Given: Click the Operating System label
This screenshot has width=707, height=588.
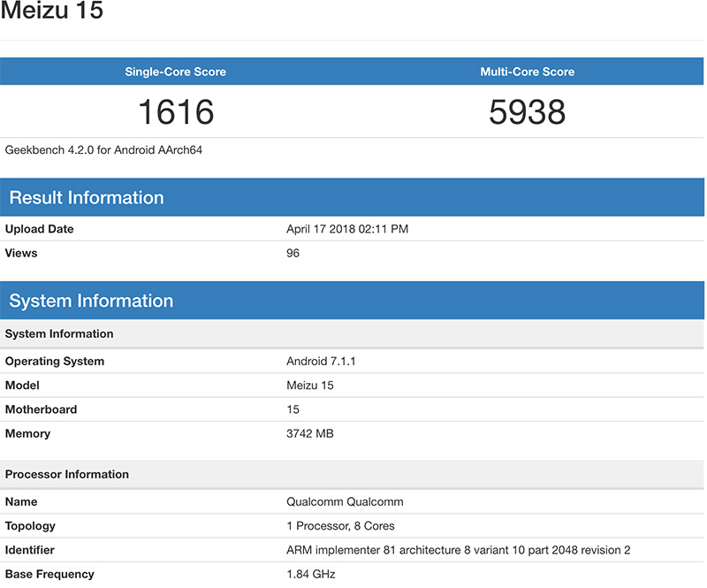Looking at the screenshot, I should [x=55, y=361].
